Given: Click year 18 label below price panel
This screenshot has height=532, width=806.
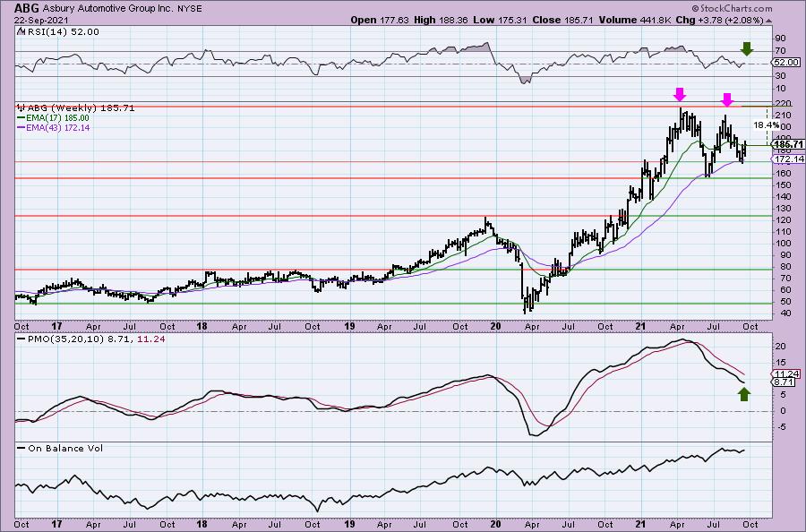Looking at the screenshot, I should click(202, 326).
